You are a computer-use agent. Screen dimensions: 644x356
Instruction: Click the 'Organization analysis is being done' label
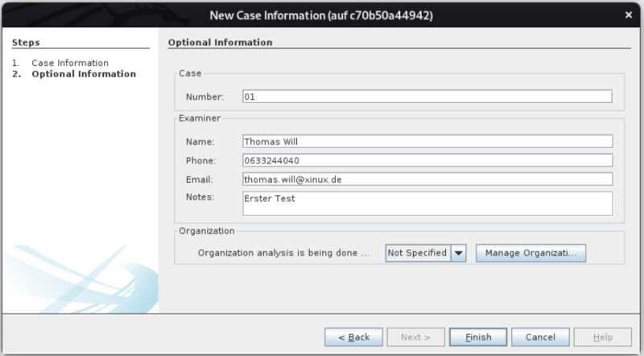coord(283,253)
